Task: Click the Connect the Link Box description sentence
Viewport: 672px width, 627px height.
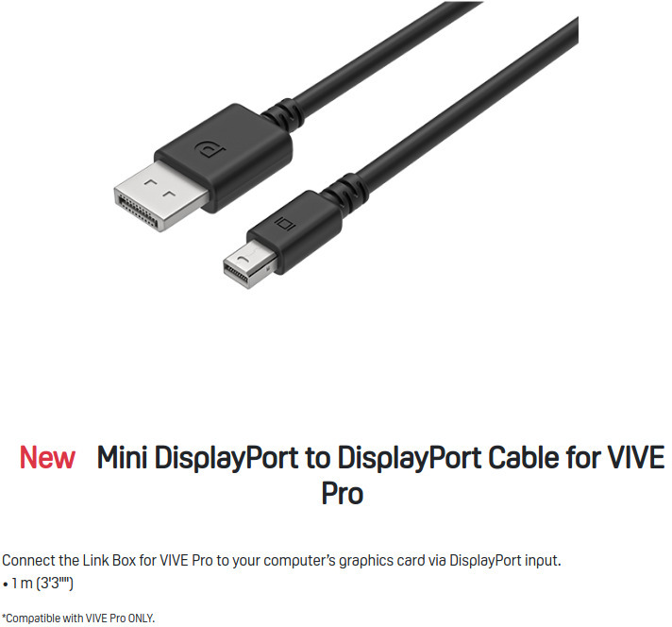Action: point(281,561)
